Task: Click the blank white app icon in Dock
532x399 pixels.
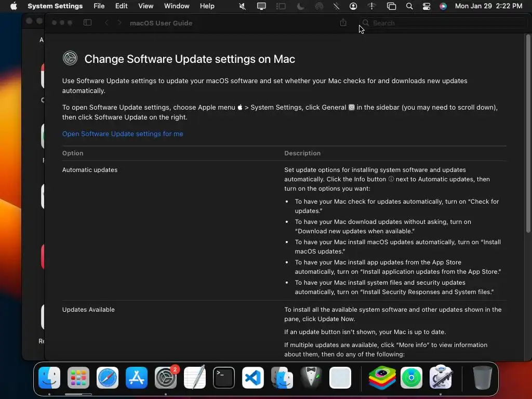Action: [x=340, y=378]
